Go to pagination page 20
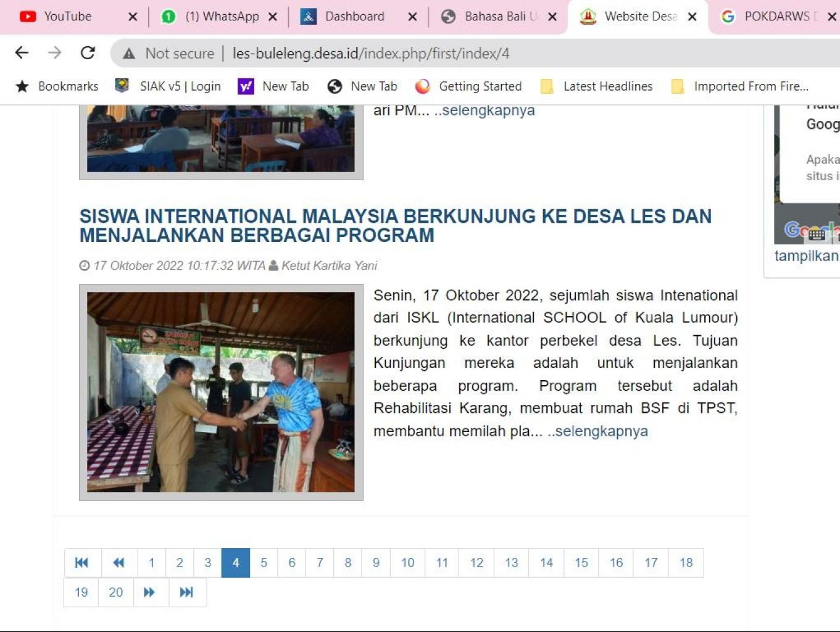The image size is (840, 632). (x=115, y=592)
